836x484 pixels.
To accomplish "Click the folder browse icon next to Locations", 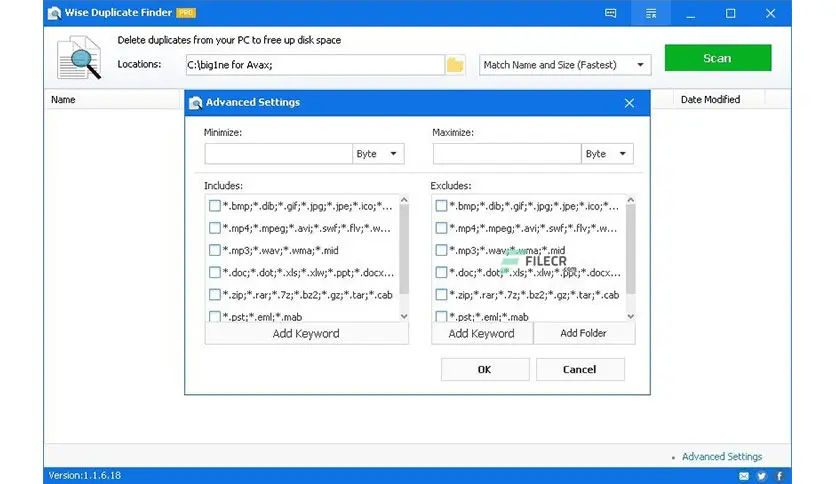I will tap(455, 65).
